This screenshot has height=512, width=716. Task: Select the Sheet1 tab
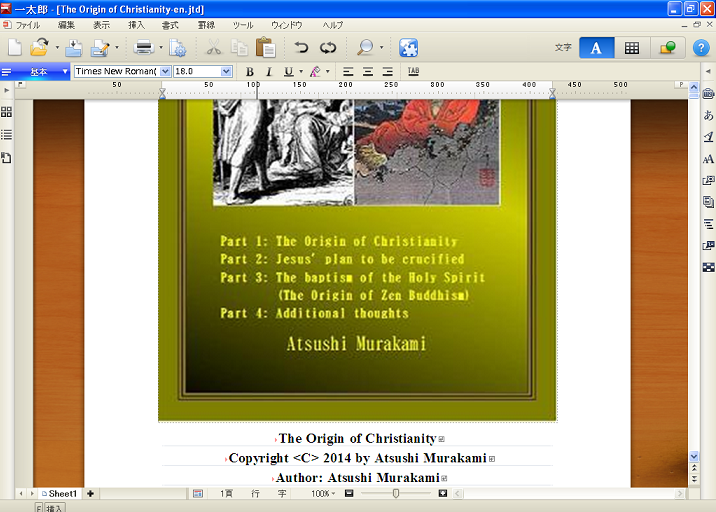tap(60, 494)
